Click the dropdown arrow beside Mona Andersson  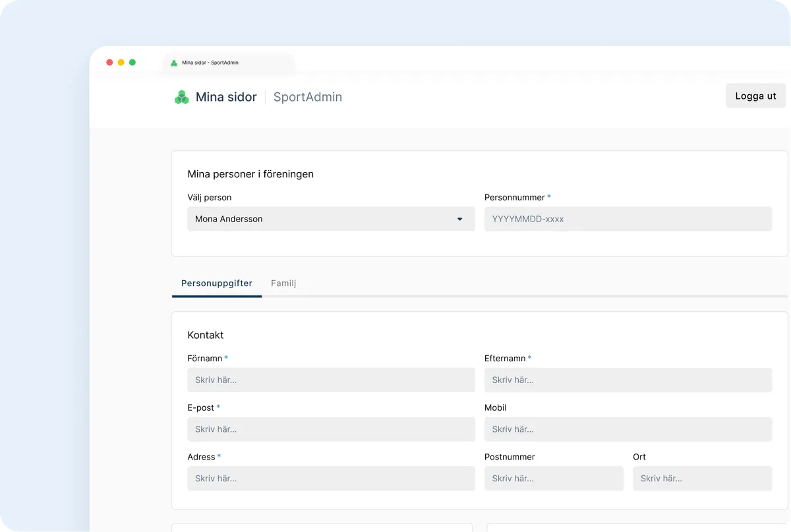tap(460, 219)
